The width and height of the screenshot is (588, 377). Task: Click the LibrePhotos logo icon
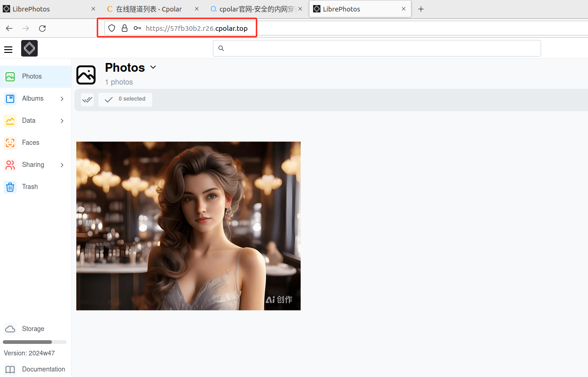tap(29, 48)
